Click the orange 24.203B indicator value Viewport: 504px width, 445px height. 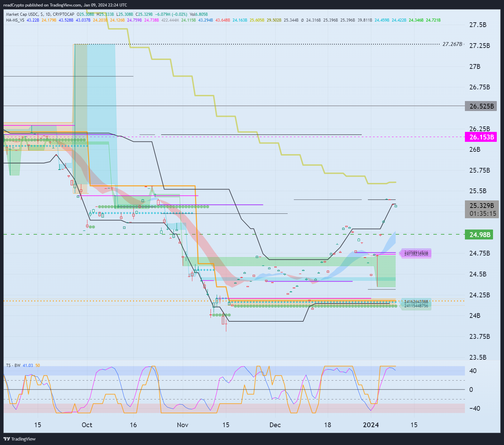tap(100, 20)
